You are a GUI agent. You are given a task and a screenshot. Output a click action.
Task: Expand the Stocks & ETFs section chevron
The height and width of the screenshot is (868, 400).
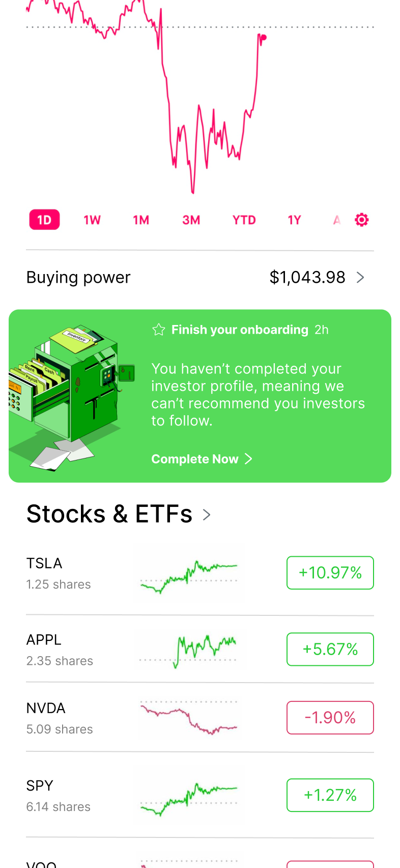(x=207, y=514)
